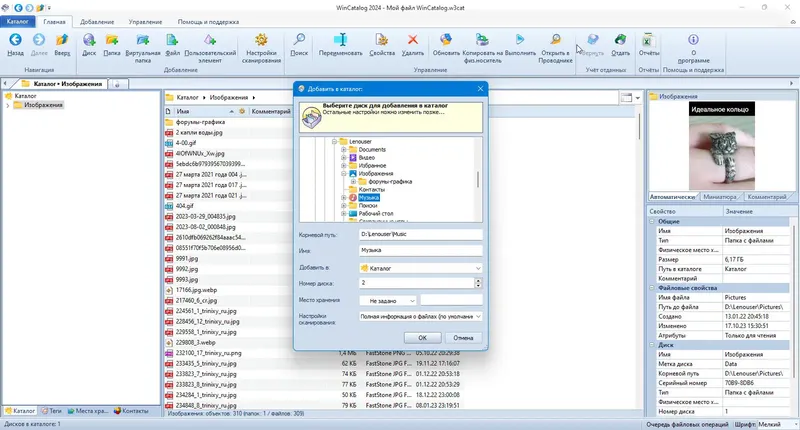Open the О программе info icon

(x=693, y=40)
